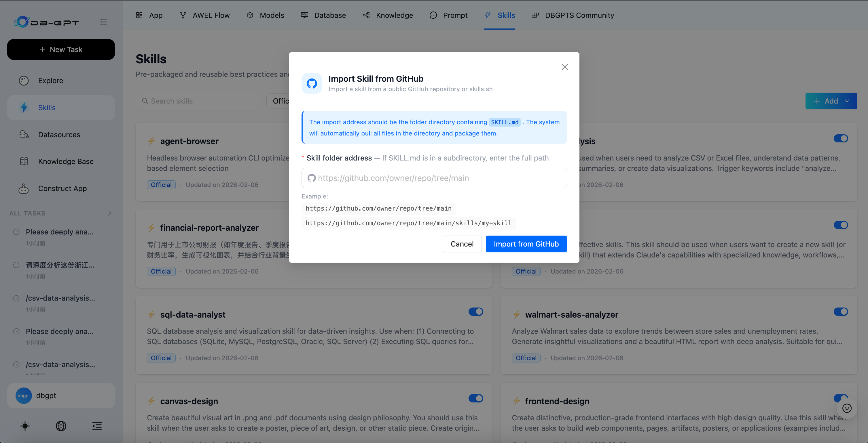This screenshot has height=443, width=868.
Task: Open Datasources via its database icon
Action: (24, 134)
